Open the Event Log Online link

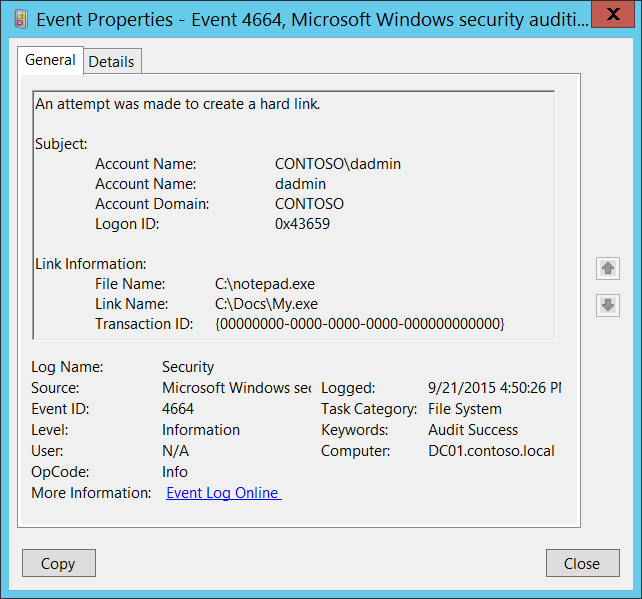223,492
